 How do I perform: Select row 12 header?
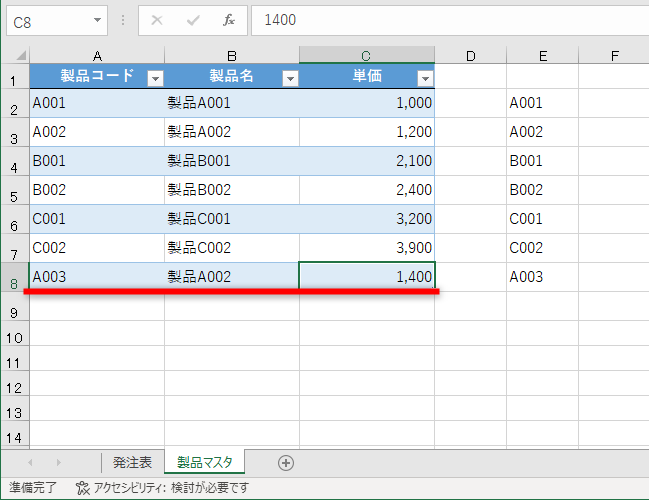pos(15,383)
